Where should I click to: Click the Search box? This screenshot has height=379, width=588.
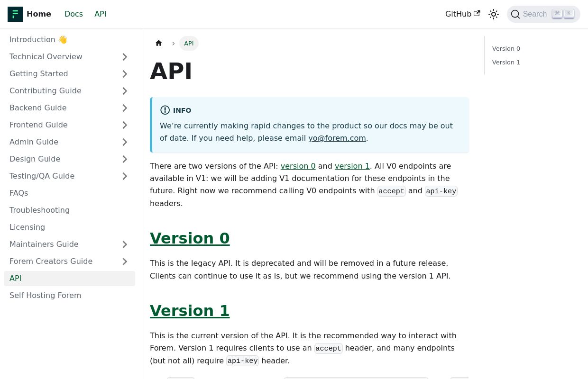(543, 14)
